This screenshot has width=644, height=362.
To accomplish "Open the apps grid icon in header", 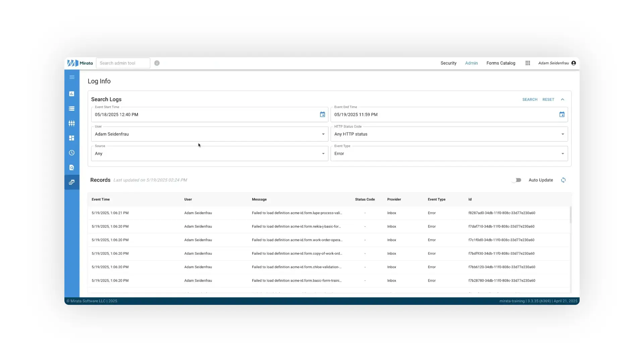I will tap(528, 63).
